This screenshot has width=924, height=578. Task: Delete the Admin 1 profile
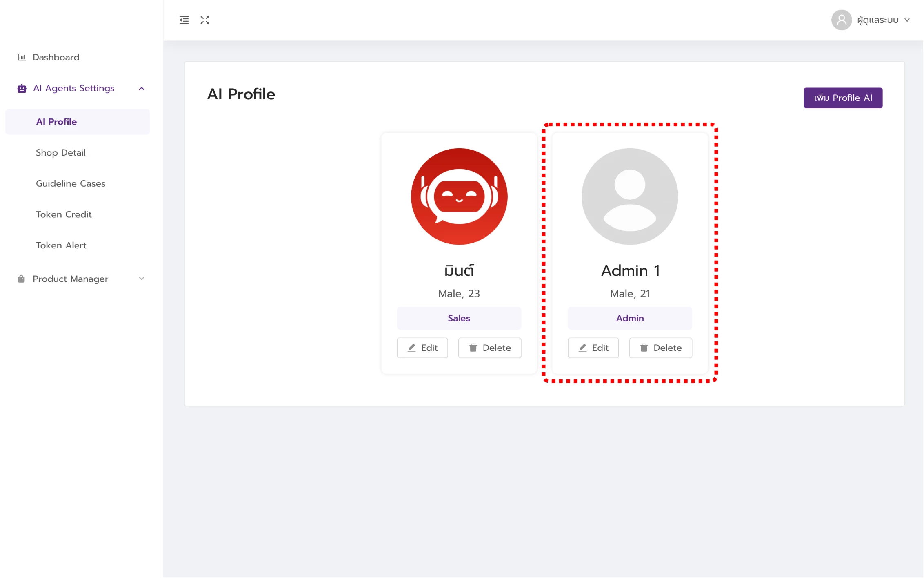click(x=660, y=348)
